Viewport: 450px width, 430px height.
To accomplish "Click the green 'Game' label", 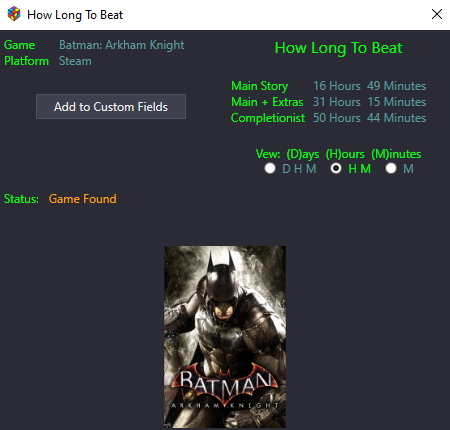I will tap(19, 45).
